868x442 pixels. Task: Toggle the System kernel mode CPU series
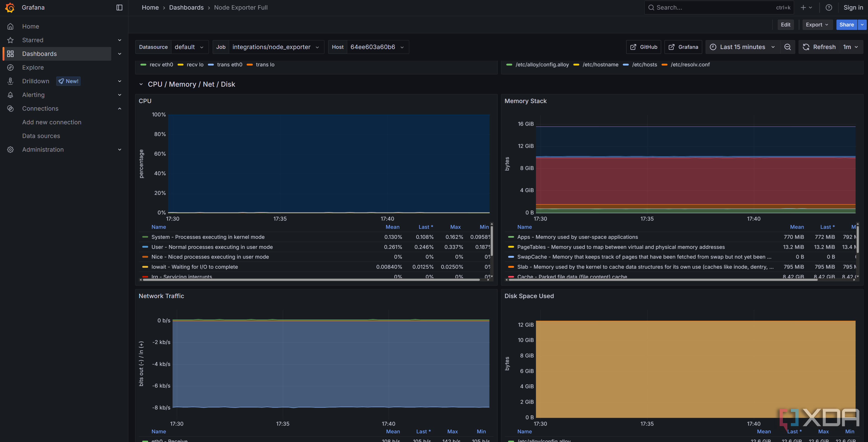point(208,237)
